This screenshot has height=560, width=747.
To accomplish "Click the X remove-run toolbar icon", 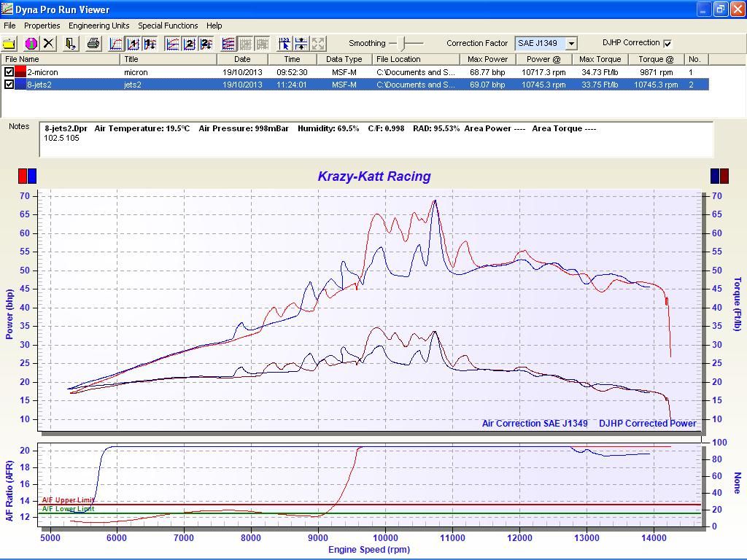I will 48,44.
